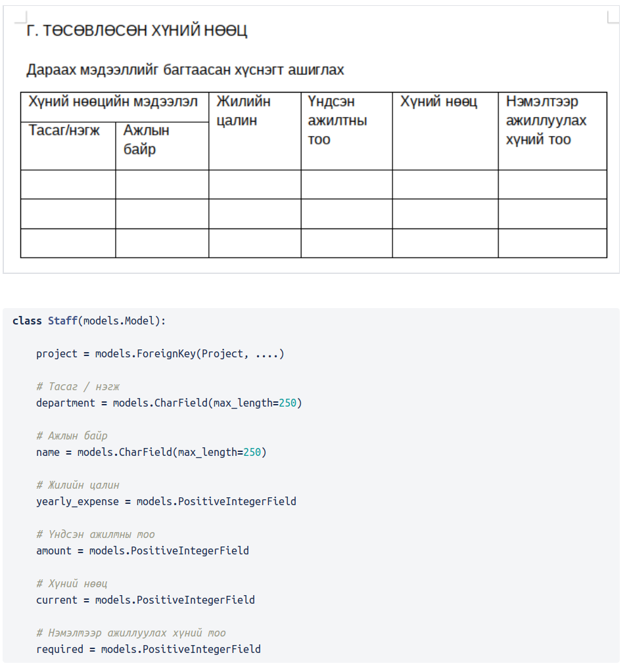
Task: Click the "amount = models.PositiveIntegerField" line
Action: coord(142,550)
